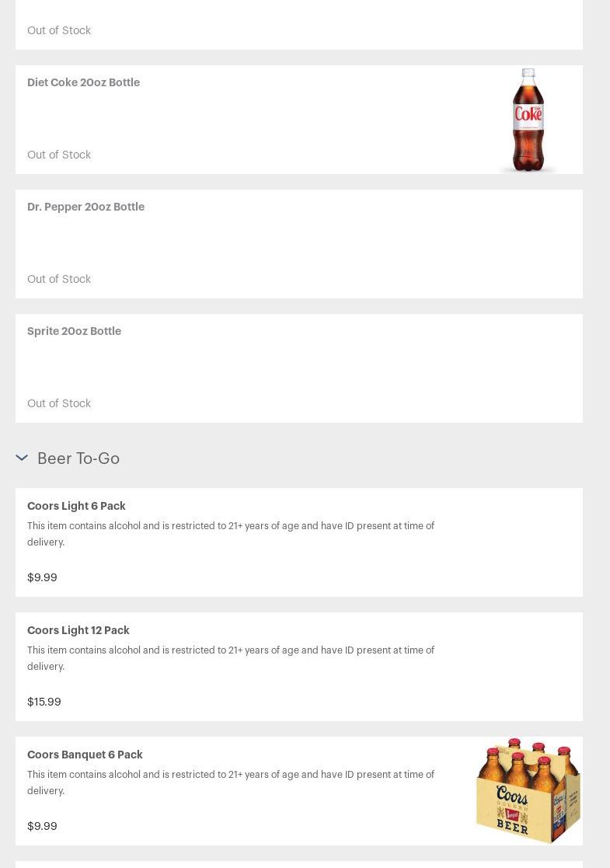The height and width of the screenshot is (868, 610).
Task: Select the Diet Coke 20oz Bottle title
Action: tap(83, 82)
